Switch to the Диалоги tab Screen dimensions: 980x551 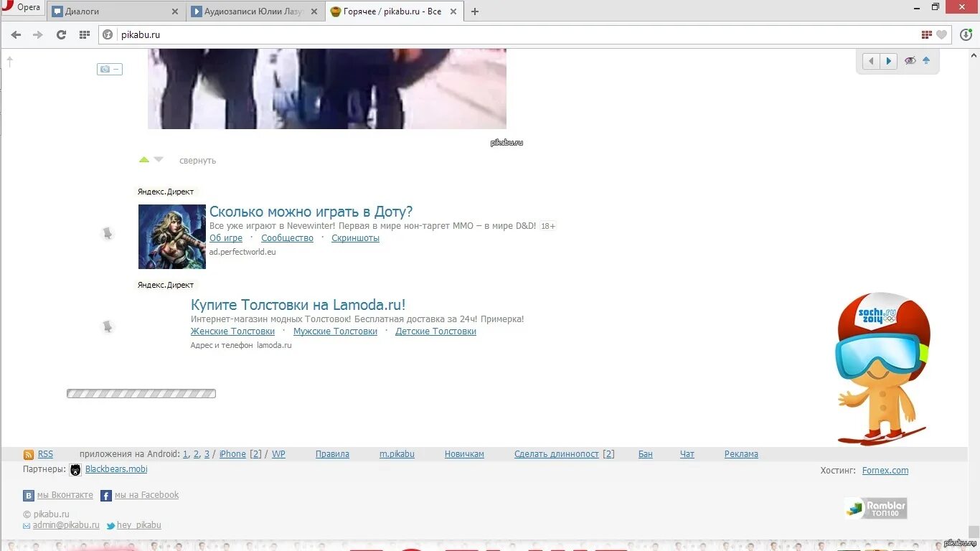[x=115, y=11]
